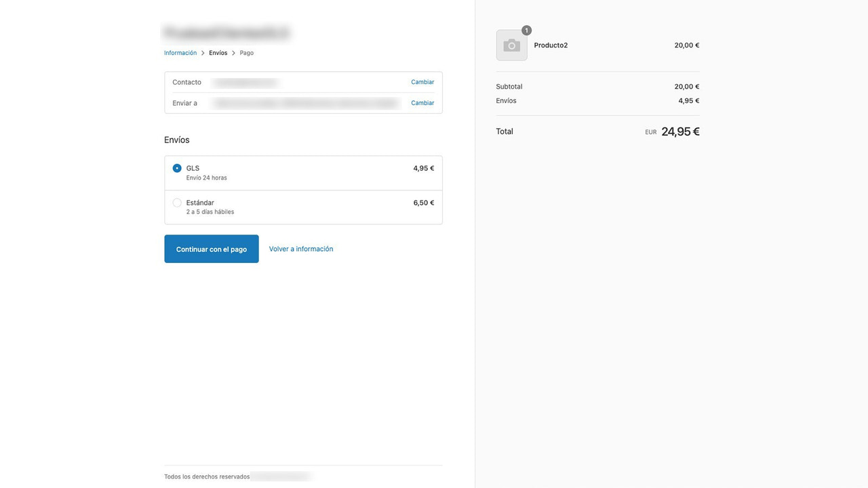Open the Información breadcrumb step
This screenshot has width=868, height=488.
(180, 52)
